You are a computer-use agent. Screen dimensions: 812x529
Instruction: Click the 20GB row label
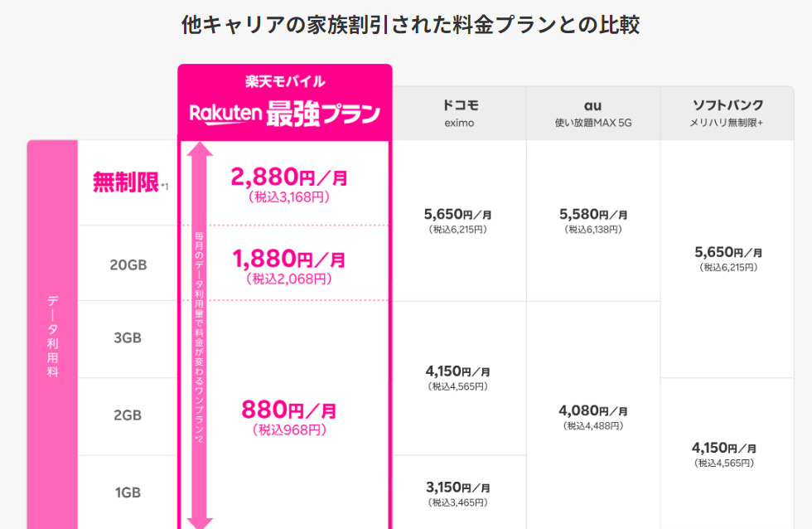[128, 264]
